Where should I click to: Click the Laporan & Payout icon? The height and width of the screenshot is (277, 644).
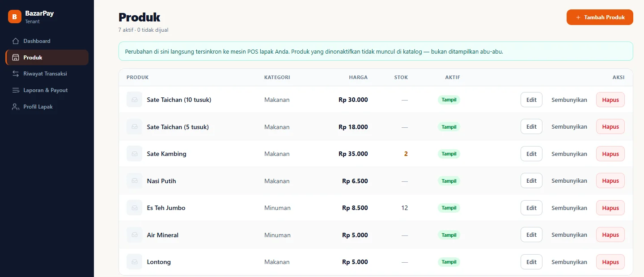coord(16,90)
